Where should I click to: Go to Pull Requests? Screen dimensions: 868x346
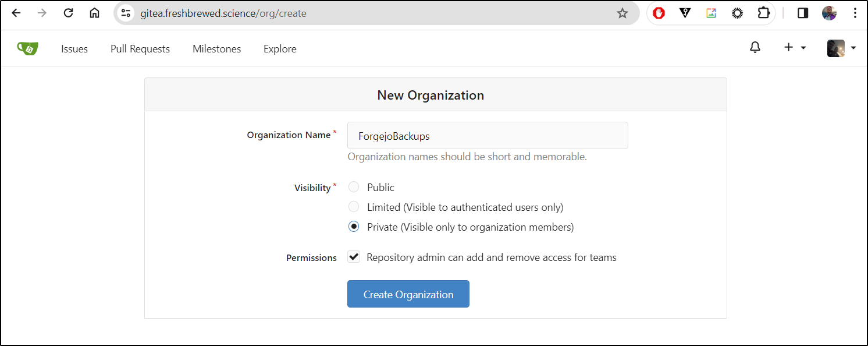[140, 49]
